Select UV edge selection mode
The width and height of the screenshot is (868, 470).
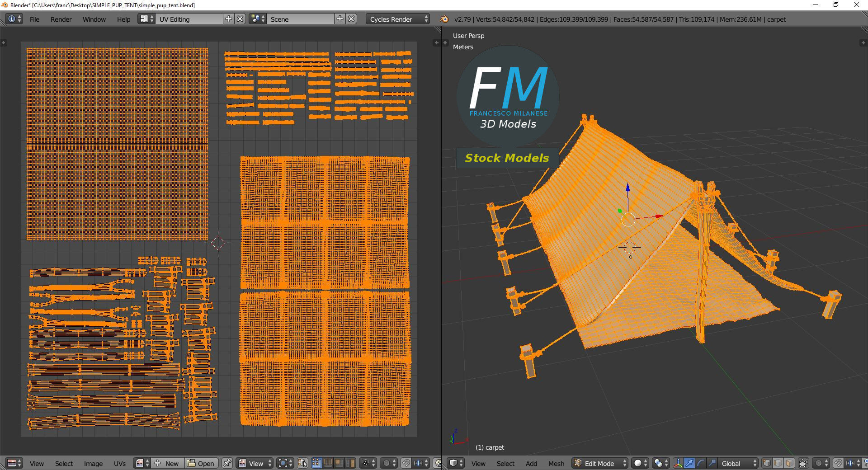(328, 463)
